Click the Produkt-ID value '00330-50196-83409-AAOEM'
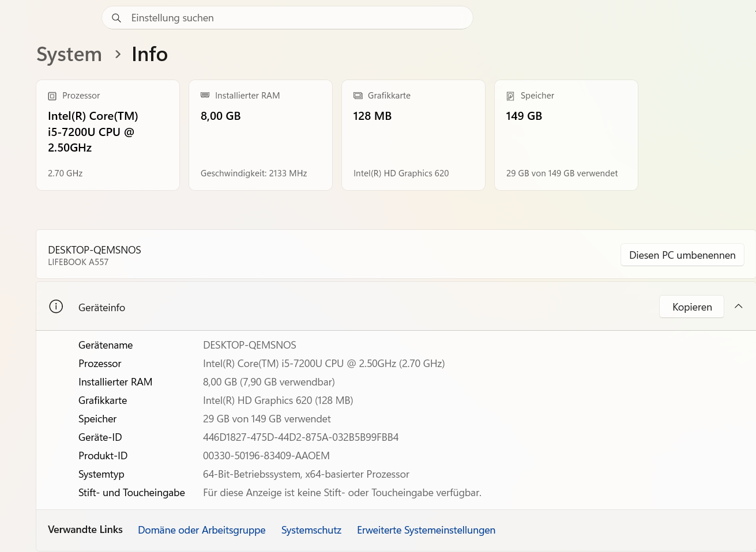The image size is (756, 552). point(266,456)
